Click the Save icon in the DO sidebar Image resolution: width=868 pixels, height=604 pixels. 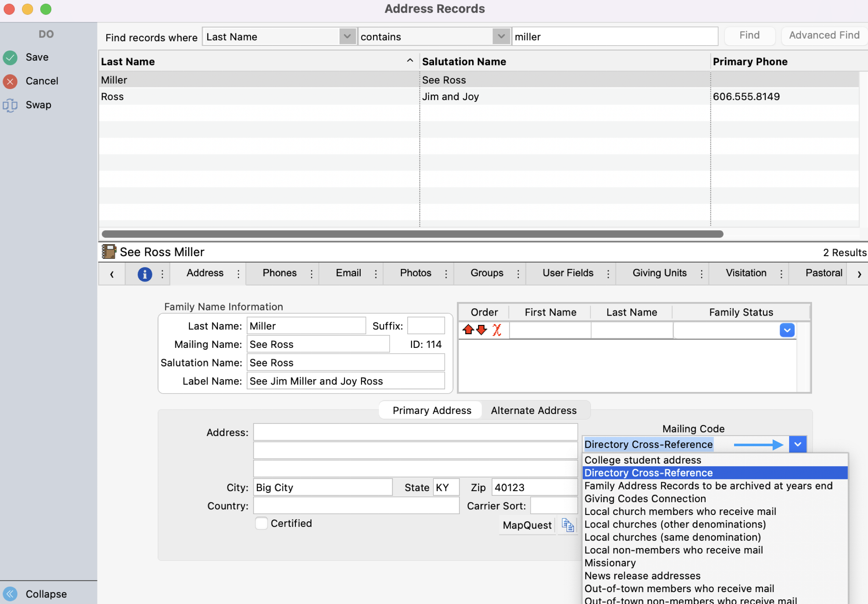(x=11, y=57)
